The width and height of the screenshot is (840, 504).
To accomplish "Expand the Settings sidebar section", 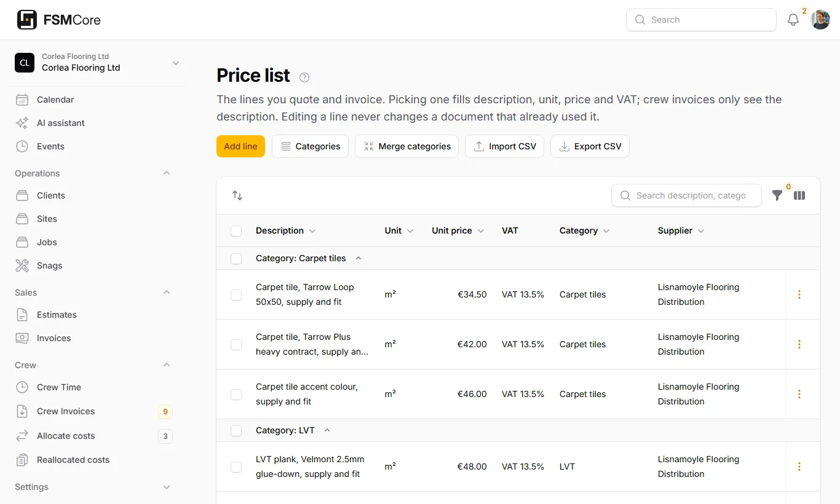I will click(x=167, y=487).
